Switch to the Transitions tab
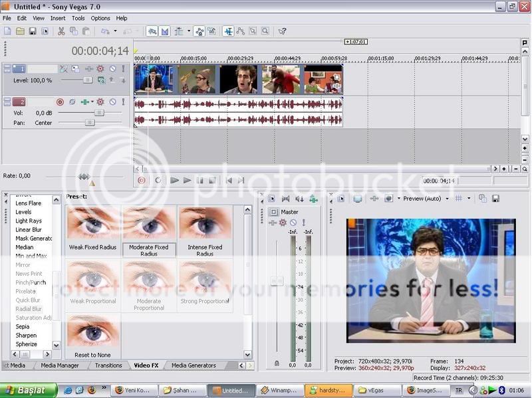532x398 pixels. (x=108, y=365)
